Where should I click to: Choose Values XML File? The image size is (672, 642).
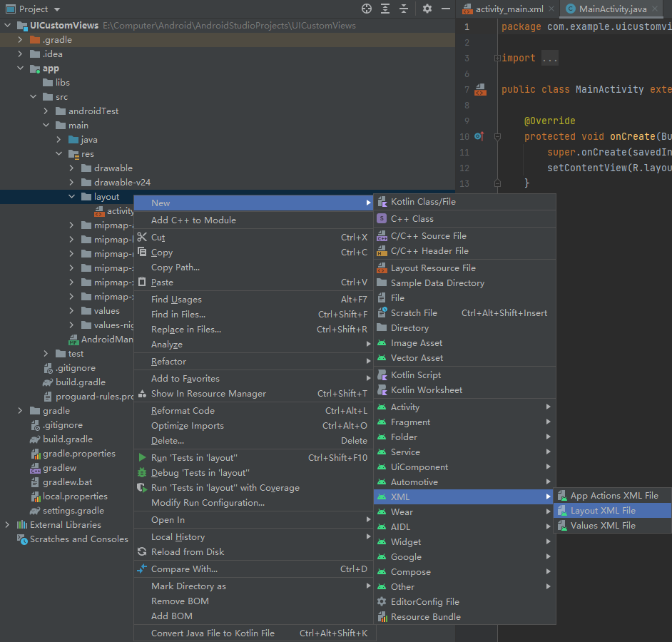(612, 526)
